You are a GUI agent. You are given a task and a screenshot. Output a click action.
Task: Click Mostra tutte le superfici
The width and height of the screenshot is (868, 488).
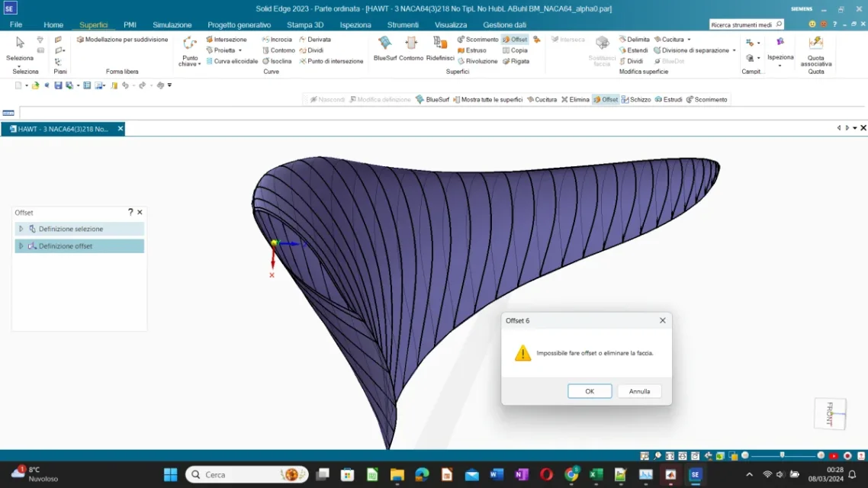[487, 100]
